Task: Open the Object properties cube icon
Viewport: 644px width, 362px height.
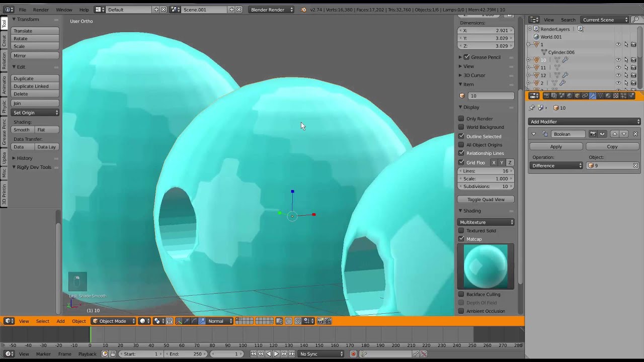Action: point(577,96)
